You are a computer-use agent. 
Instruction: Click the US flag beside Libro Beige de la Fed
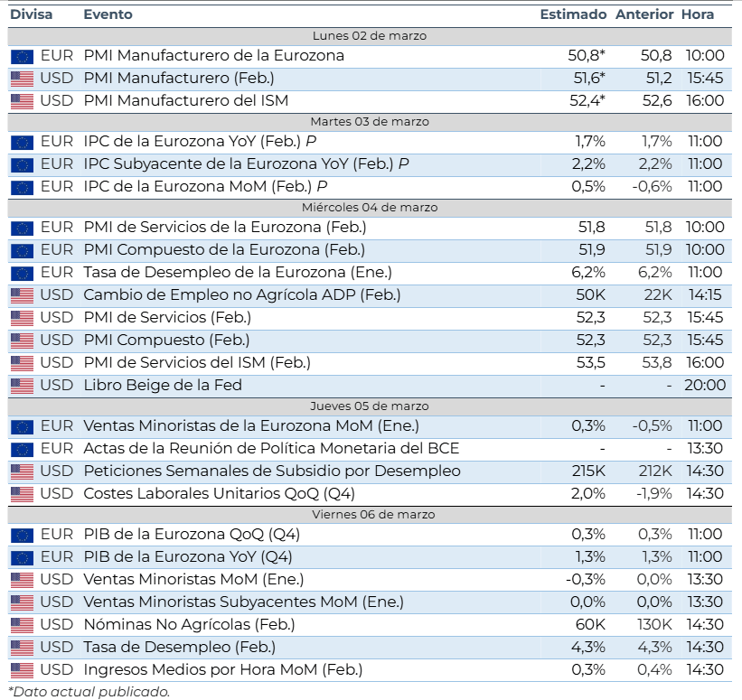coord(23,386)
